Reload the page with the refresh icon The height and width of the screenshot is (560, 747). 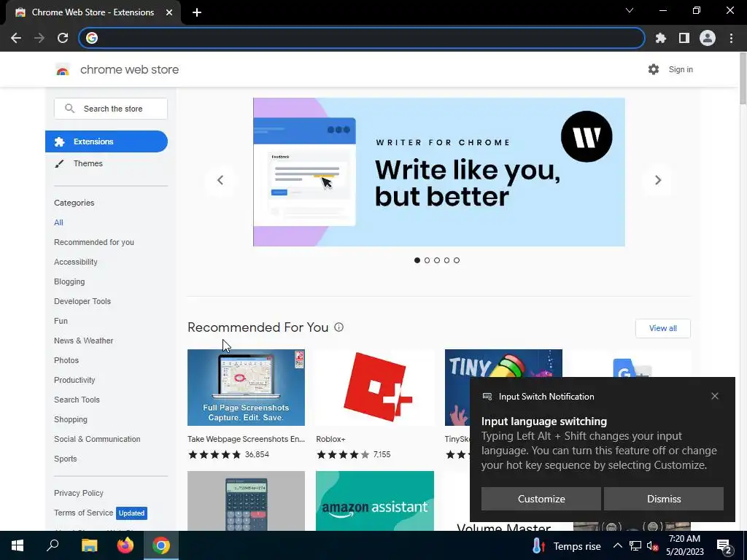click(63, 38)
